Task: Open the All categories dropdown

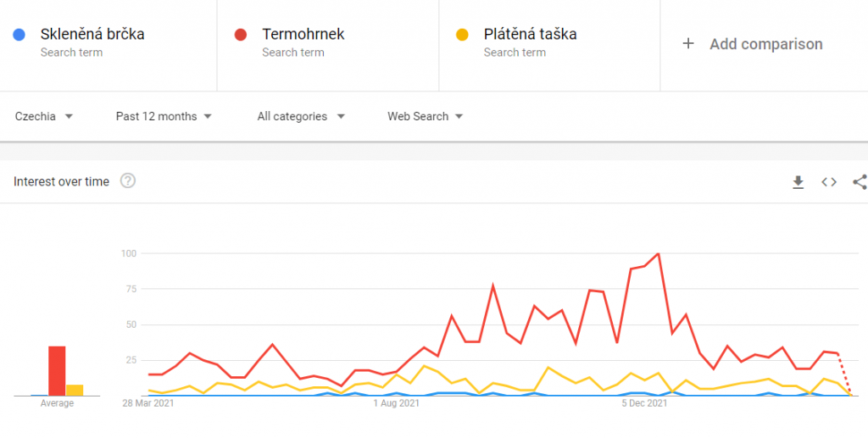Action: (x=301, y=117)
